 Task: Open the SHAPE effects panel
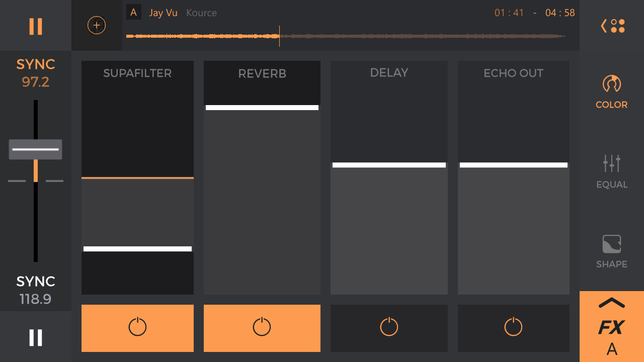click(x=611, y=251)
